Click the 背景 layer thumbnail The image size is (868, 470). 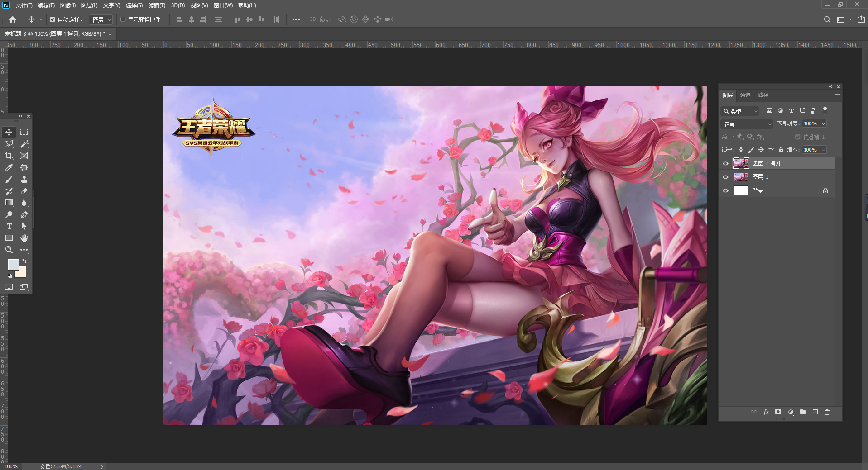(x=741, y=190)
